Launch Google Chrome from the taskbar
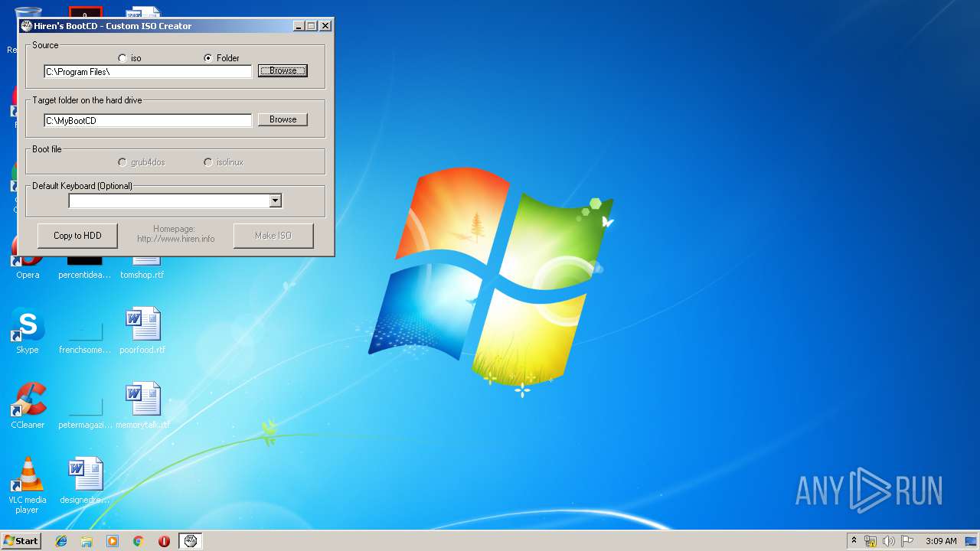Viewport: 980px width, 551px height. tap(138, 541)
